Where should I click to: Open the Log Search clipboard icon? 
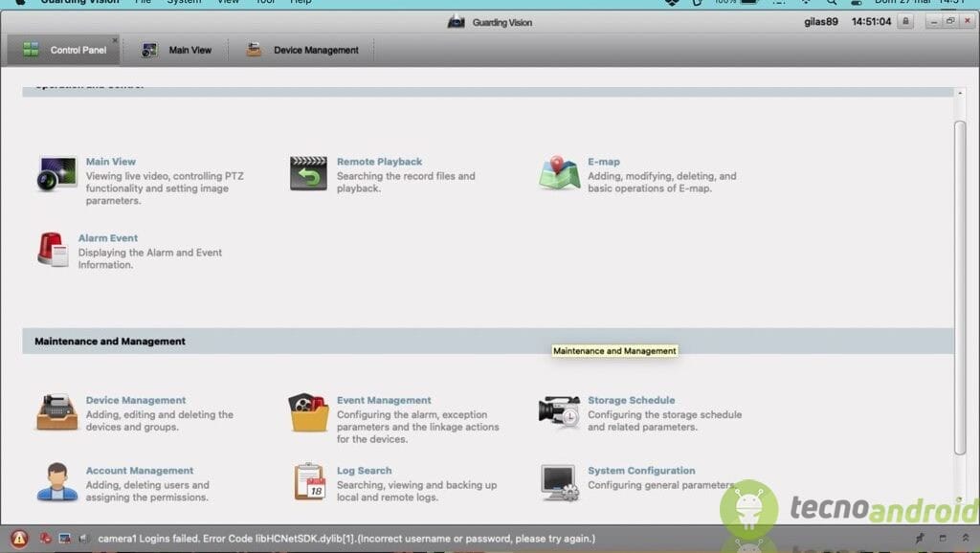tap(309, 482)
